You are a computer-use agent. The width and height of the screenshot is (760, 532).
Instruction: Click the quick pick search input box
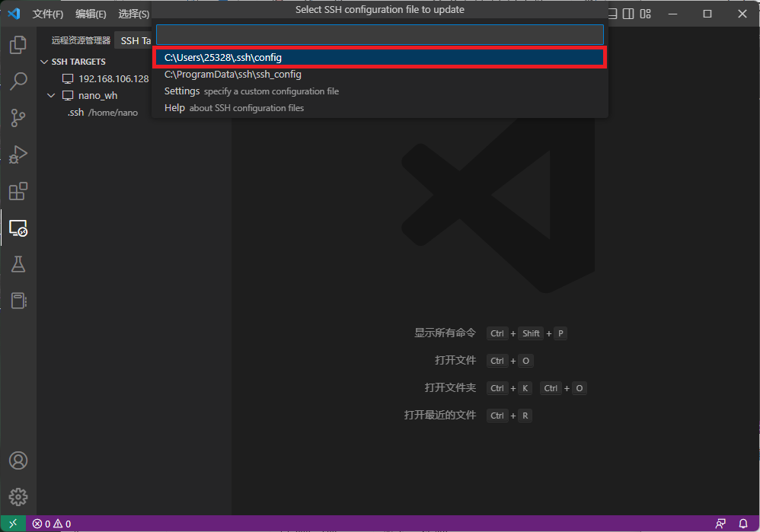(x=379, y=35)
